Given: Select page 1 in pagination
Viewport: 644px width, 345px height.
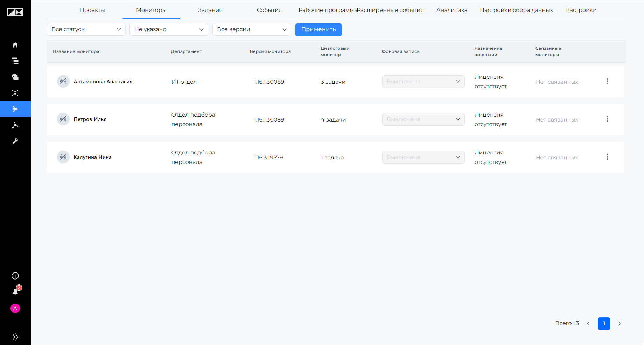Looking at the screenshot, I should point(604,324).
